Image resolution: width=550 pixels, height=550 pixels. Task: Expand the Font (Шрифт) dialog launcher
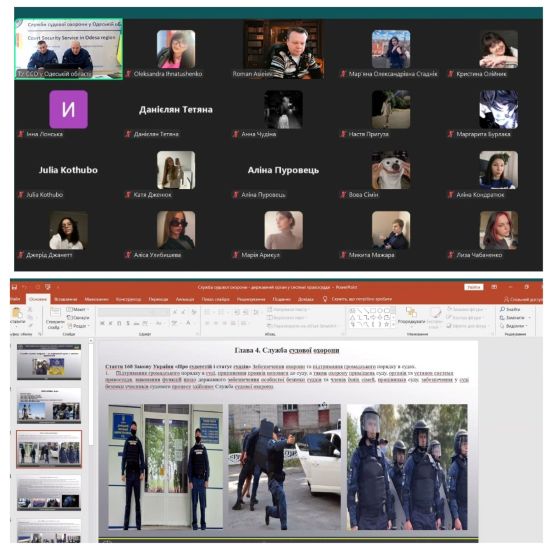coord(197,334)
